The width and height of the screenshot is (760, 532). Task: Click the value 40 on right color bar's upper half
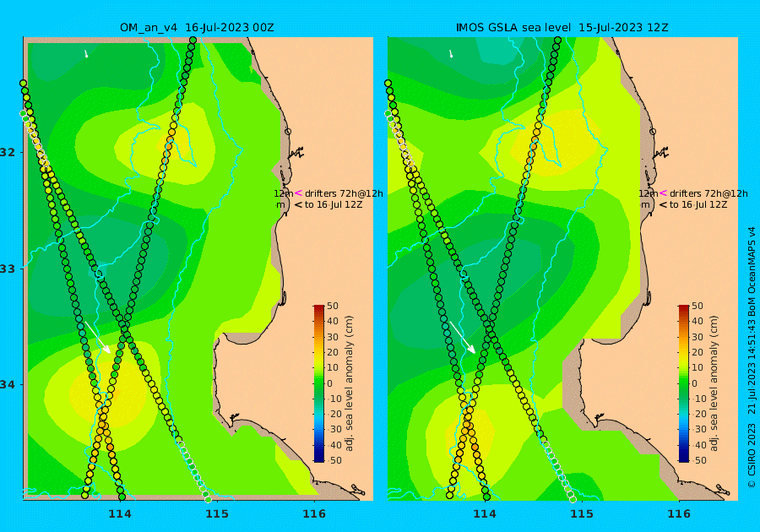tap(698, 321)
